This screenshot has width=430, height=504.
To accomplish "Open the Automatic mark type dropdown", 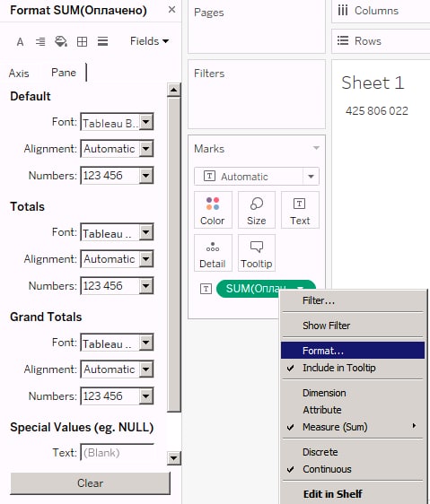I will pos(257,176).
